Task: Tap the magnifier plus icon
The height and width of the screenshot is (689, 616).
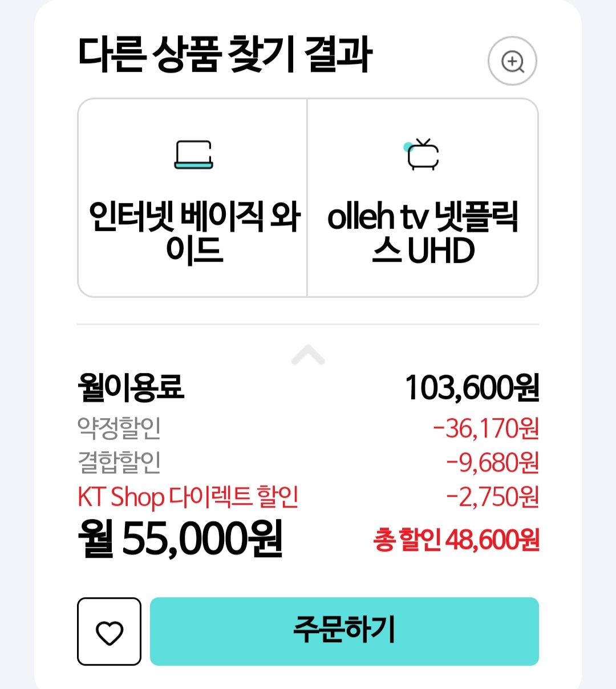Action: click(512, 61)
